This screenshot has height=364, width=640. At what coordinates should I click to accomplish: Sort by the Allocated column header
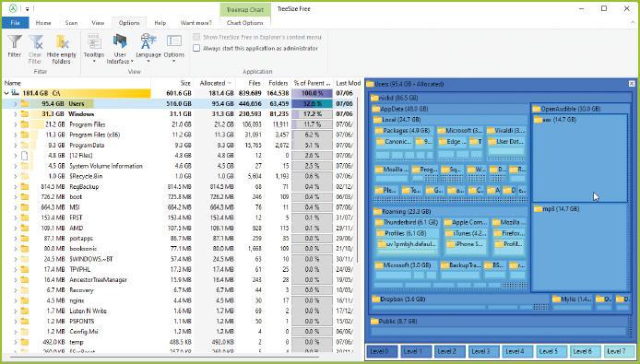click(x=215, y=83)
